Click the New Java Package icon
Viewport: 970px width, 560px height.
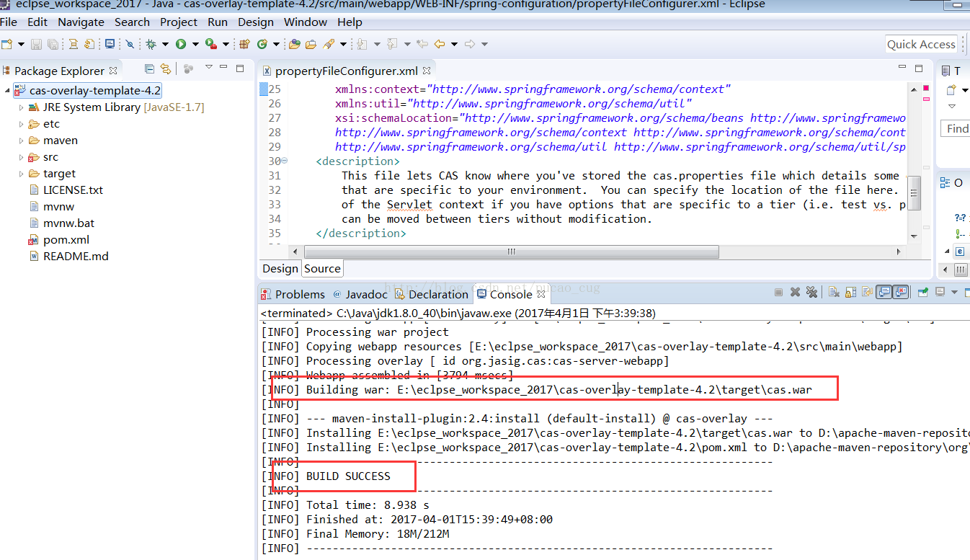point(245,44)
